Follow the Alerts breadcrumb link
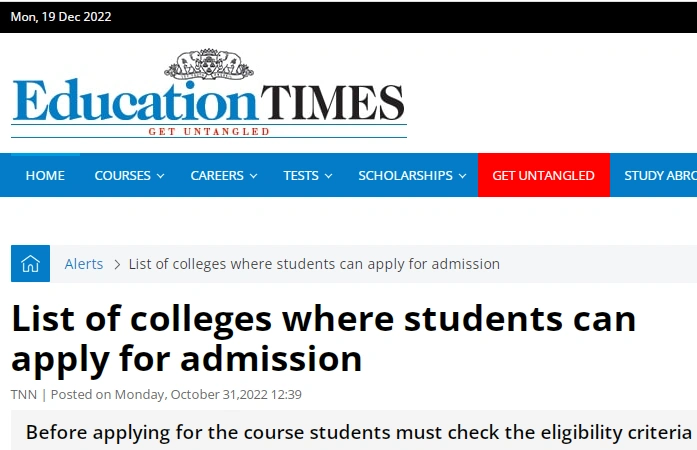 [84, 264]
